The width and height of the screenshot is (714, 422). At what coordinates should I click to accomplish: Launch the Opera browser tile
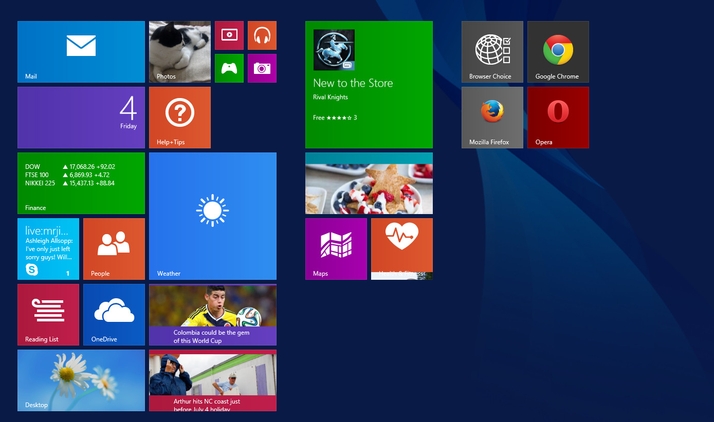pos(558,117)
